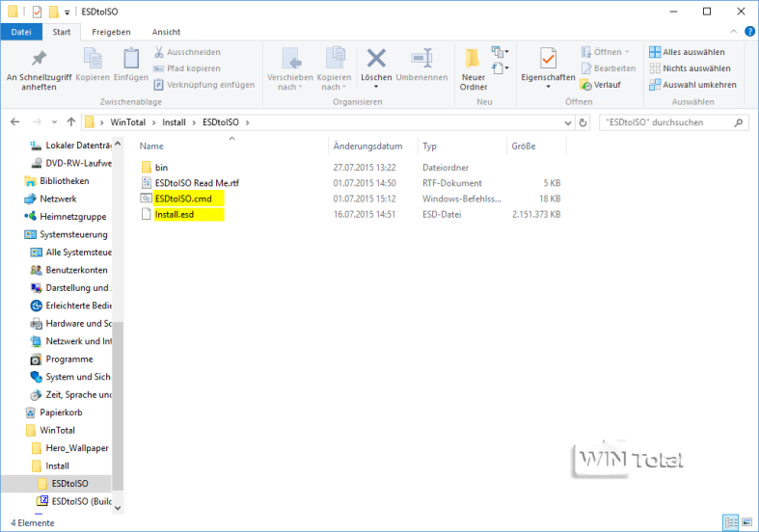This screenshot has height=532, width=759.
Task: Click chevron after WinTotal in address bar
Action: point(154,122)
